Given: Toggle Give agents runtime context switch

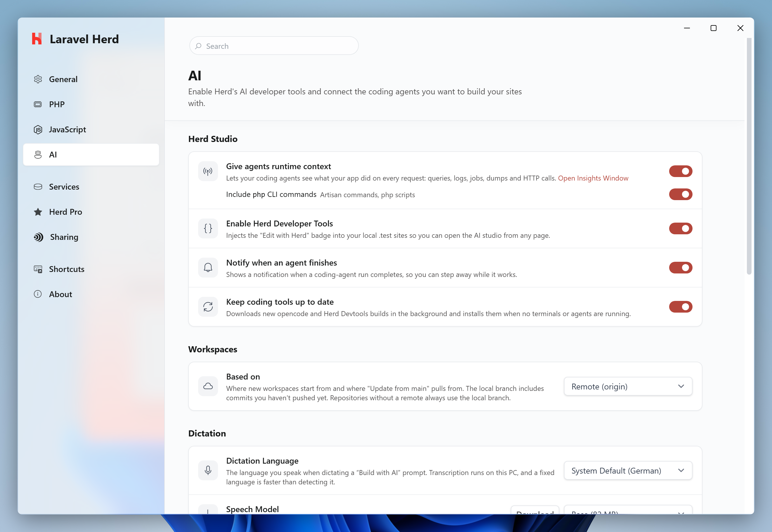Looking at the screenshot, I should (681, 171).
